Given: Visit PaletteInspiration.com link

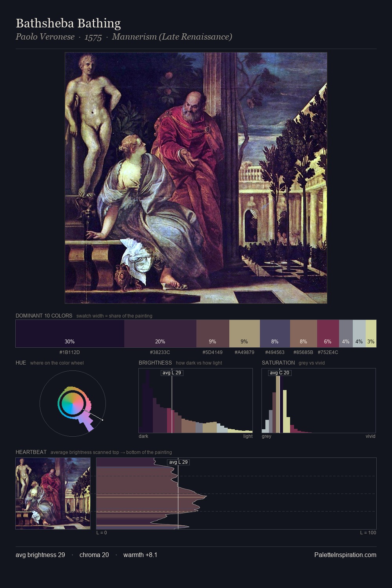Looking at the screenshot, I should (x=345, y=555).
